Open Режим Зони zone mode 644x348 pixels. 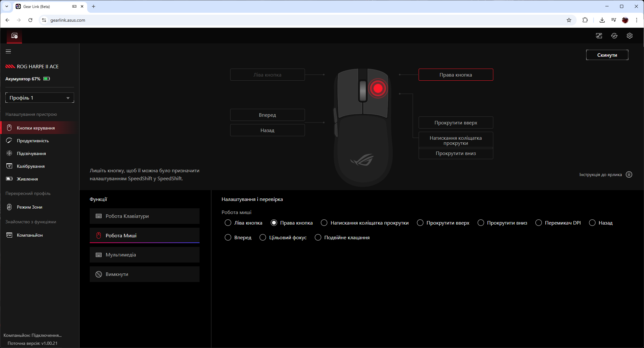(29, 207)
